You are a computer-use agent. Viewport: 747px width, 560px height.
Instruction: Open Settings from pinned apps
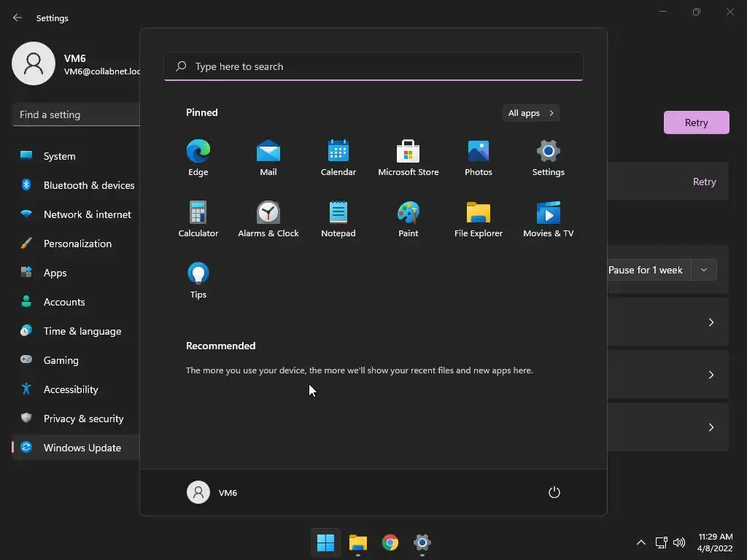pos(549,158)
